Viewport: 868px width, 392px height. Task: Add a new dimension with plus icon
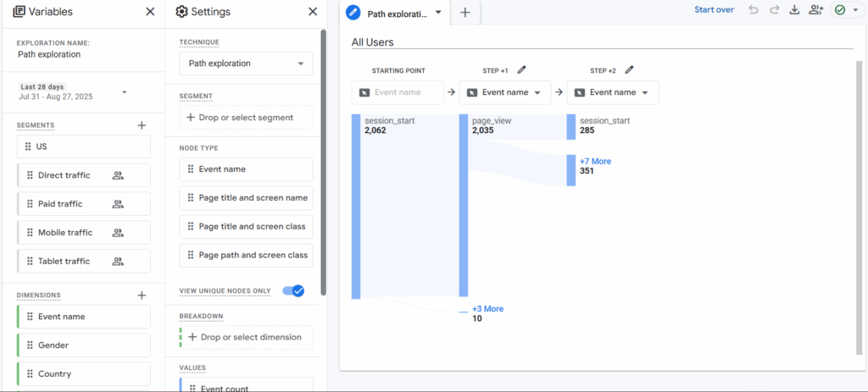click(x=142, y=295)
